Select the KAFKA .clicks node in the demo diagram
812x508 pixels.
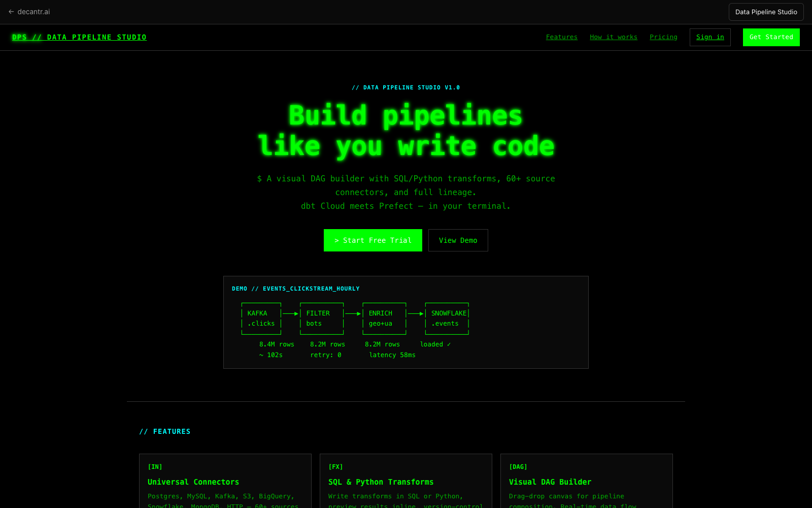point(261,319)
